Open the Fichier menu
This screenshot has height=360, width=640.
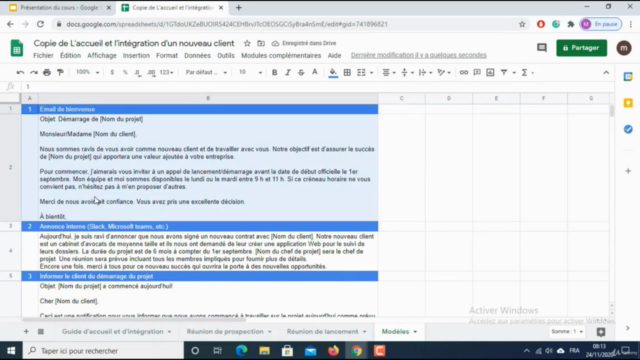tap(43, 56)
